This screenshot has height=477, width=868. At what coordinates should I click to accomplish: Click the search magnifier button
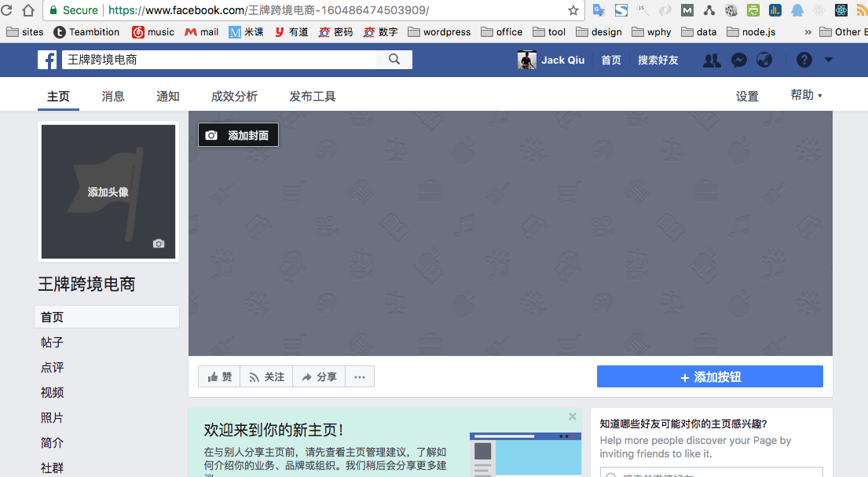pos(394,59)
